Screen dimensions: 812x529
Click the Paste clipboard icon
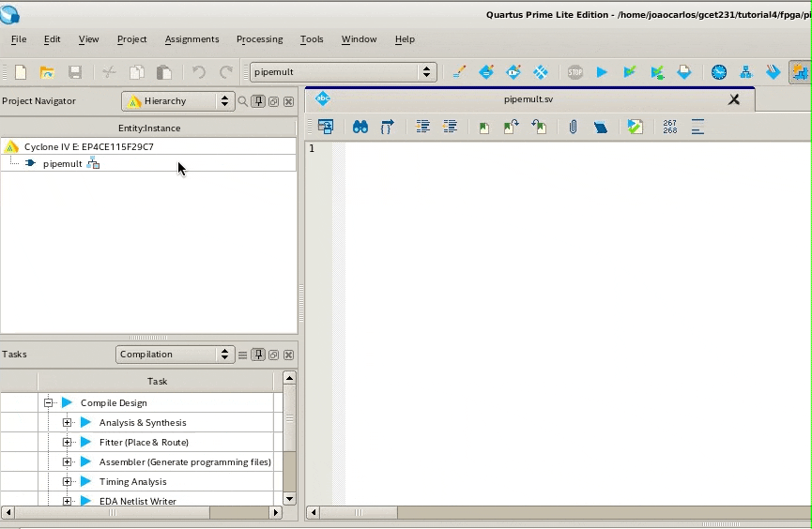pos(164,72)
